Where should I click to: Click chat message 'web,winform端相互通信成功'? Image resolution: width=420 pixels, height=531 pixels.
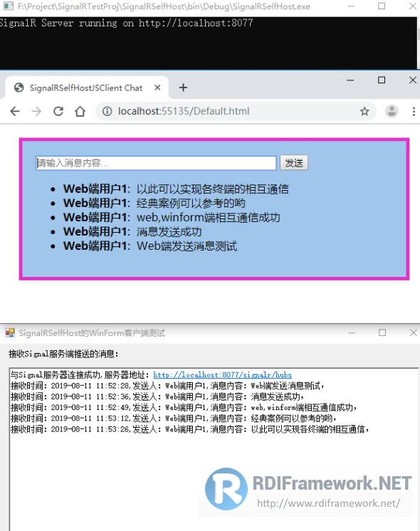(x=209, y=217)
